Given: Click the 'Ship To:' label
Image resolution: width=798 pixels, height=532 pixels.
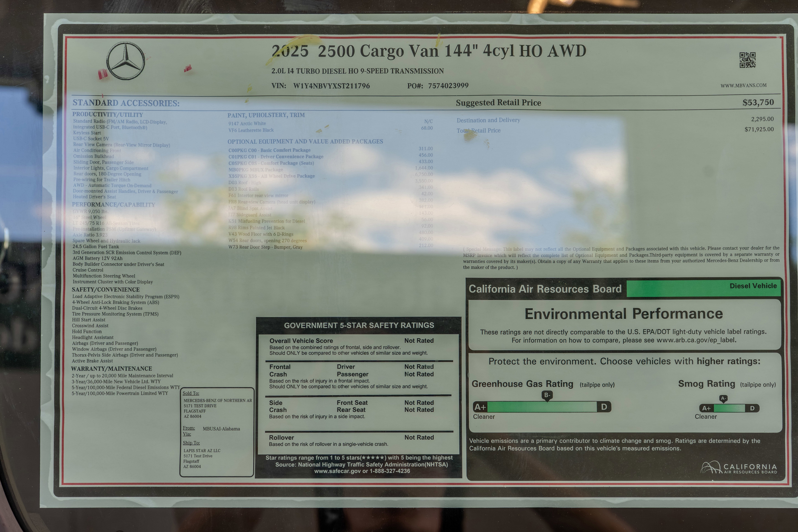Looking at the screenshot, I should pos(191,443).
